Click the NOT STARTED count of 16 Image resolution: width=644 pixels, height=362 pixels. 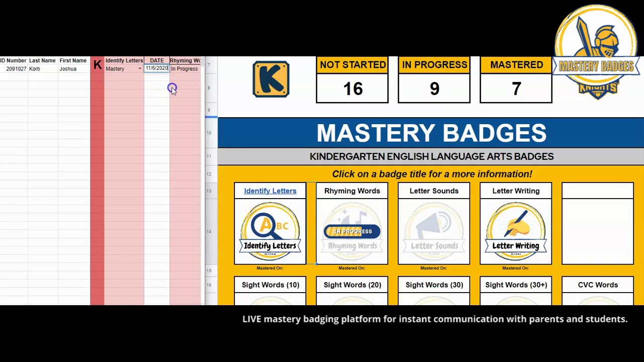352,89
